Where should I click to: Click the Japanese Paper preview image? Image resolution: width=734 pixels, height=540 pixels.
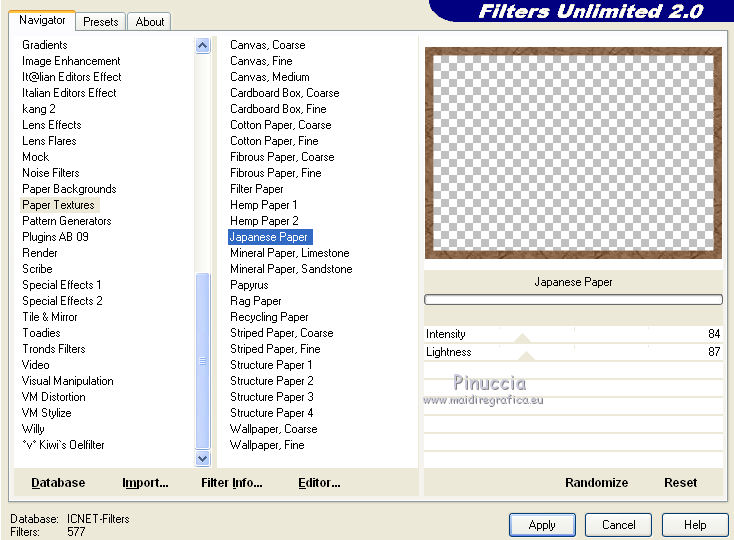click(573, 153)
